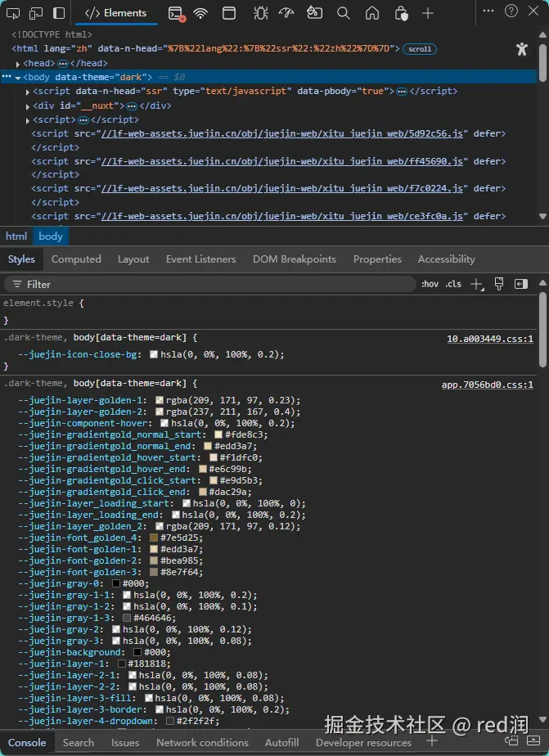The image size is (549, 756).
Task: Open the DevTools help question icon
Action: pos(511,11)
